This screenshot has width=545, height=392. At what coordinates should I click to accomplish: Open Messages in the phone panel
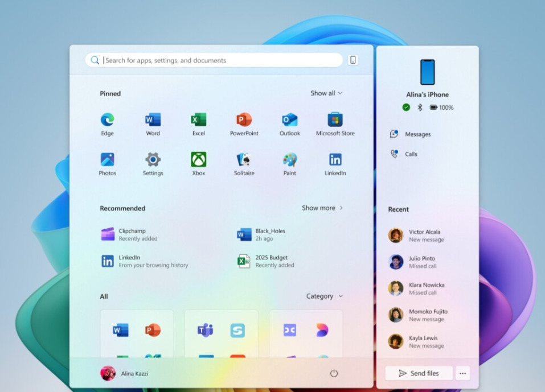[x=410, y=134]
